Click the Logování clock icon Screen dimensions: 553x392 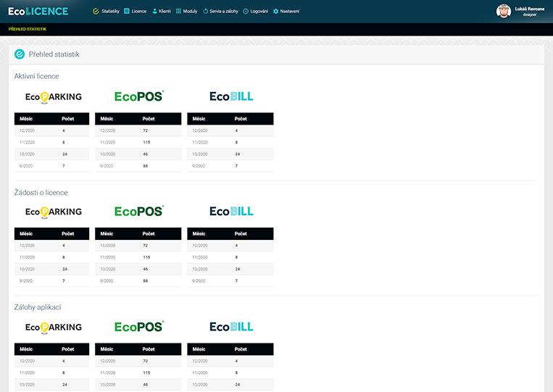tap(246, 12)
